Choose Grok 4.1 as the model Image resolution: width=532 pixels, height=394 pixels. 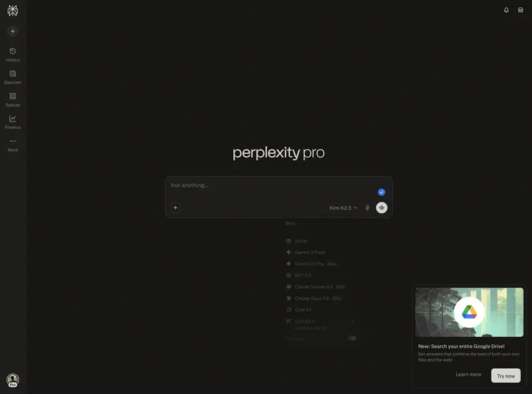click(303, 310)
